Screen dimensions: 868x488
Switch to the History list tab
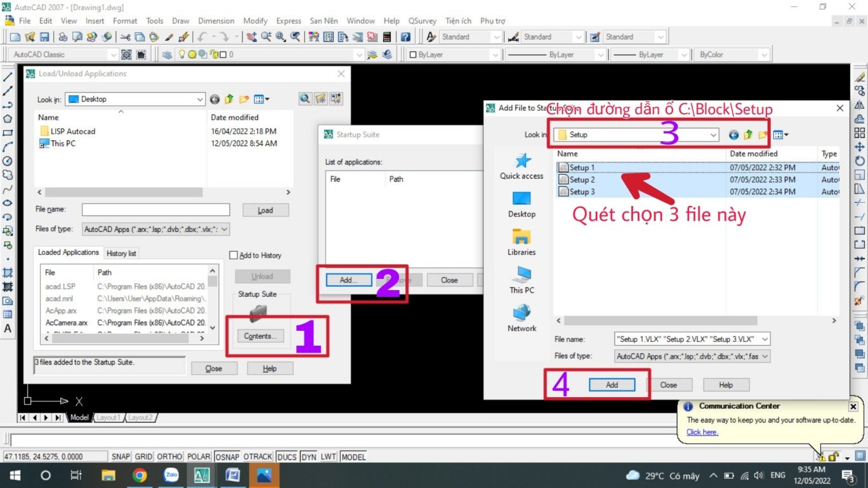[121, 253]
